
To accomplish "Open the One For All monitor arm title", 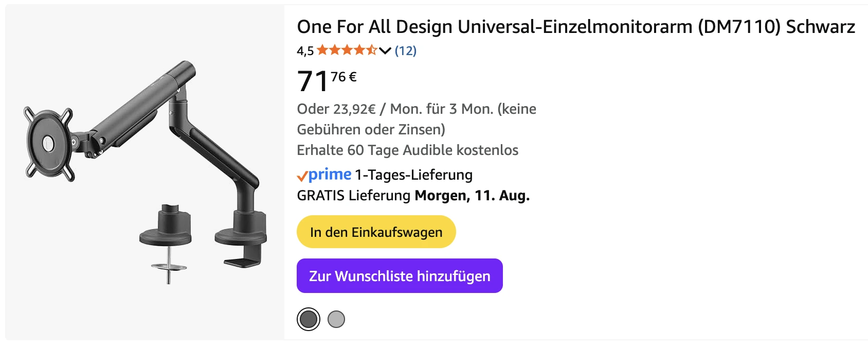I will tap(576, 27).
